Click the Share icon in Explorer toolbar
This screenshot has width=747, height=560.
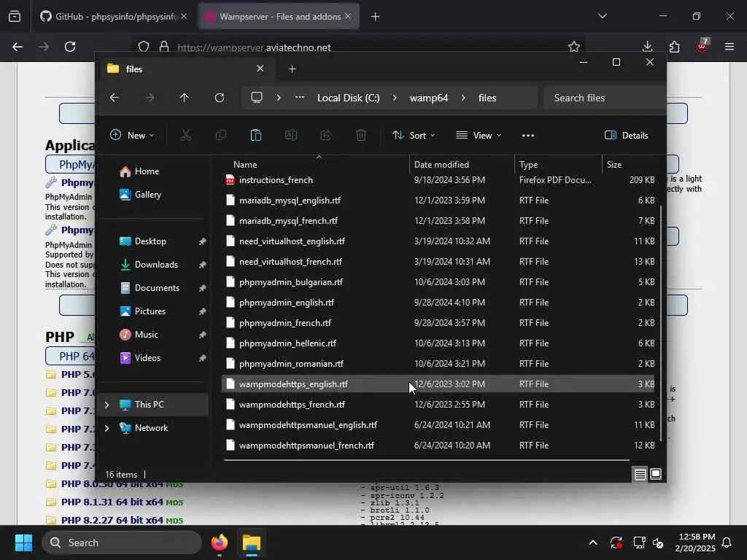click(326, 135)
